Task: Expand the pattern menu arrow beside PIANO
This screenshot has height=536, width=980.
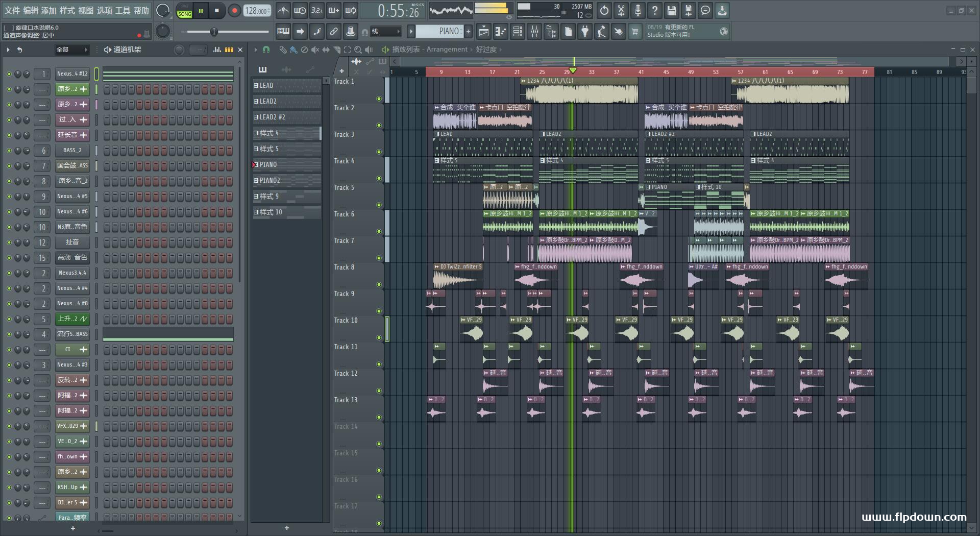Action: pyautogui.click(x=411, y=32)
